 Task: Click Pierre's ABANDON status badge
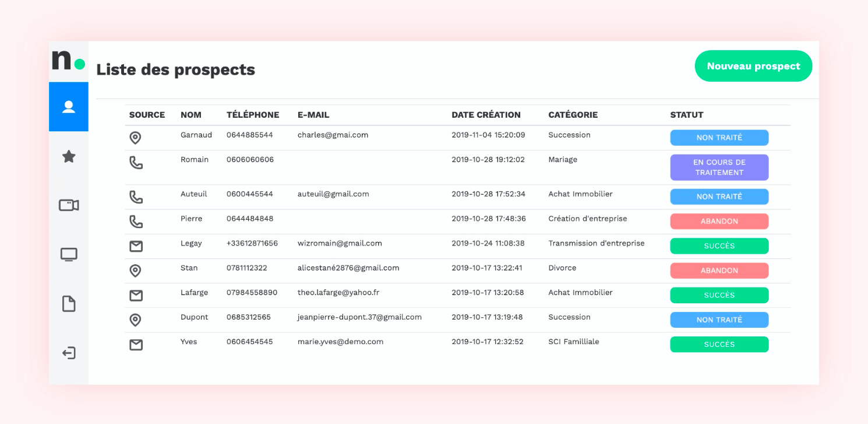click(x=719, y=222)
